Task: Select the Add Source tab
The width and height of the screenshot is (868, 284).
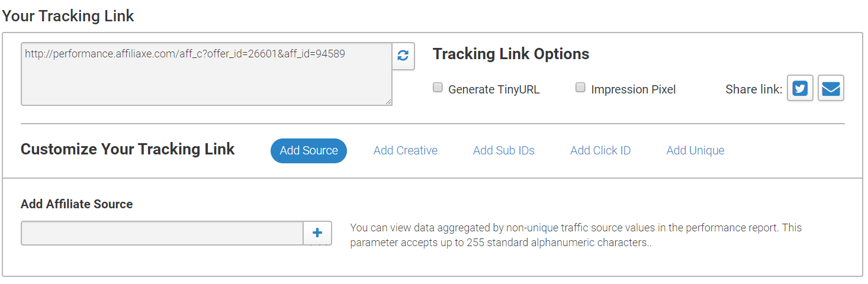Action: pyautogui.click(x=308, y=150)
